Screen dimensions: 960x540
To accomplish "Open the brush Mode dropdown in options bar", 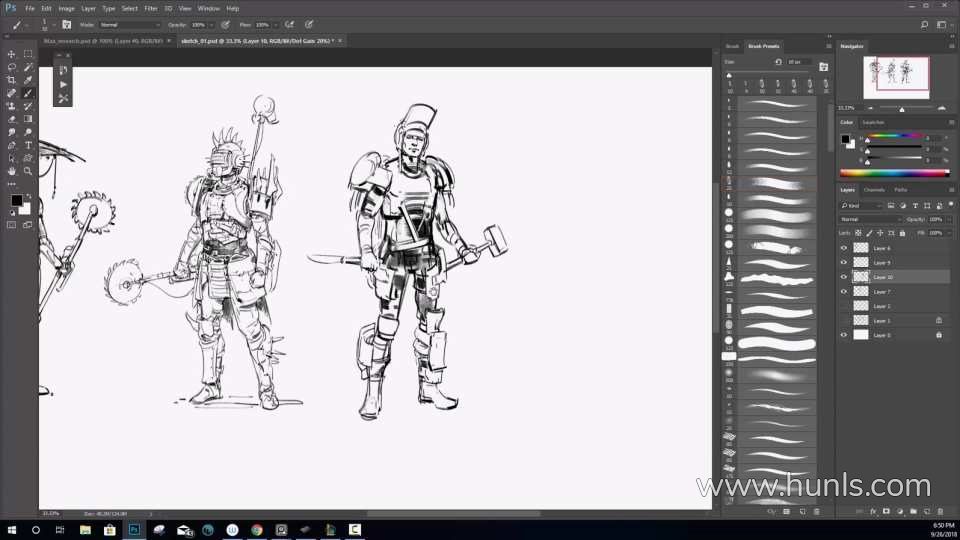I will click(x=130, y=24).
